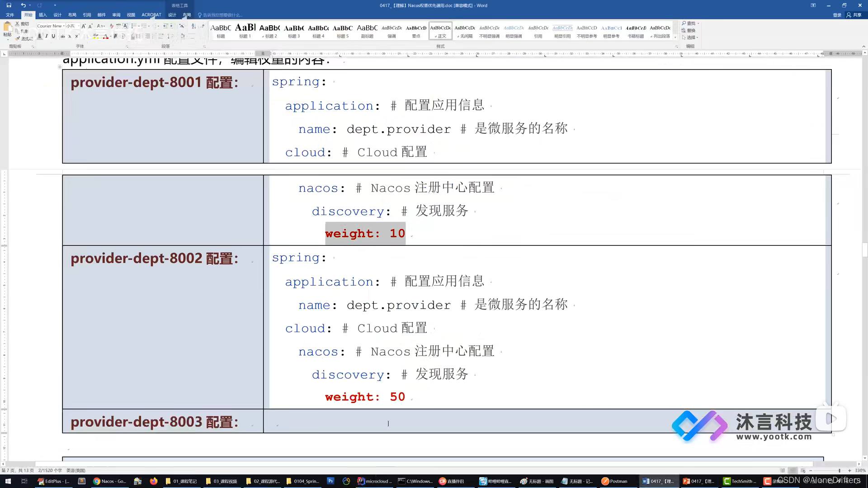Open the ACROBAT ribbon tab
Viewport: 868px width, 488px height.
(x=151, y=15)
